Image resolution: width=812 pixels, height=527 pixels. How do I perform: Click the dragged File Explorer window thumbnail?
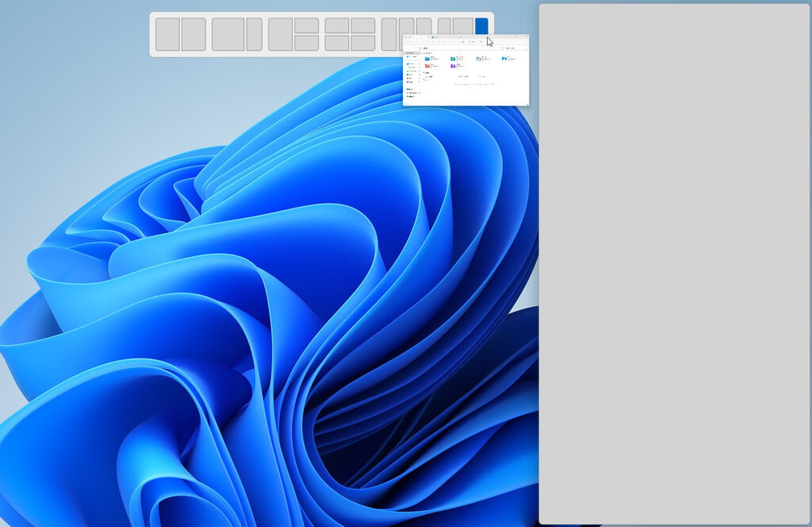click(x=466, y=71)
